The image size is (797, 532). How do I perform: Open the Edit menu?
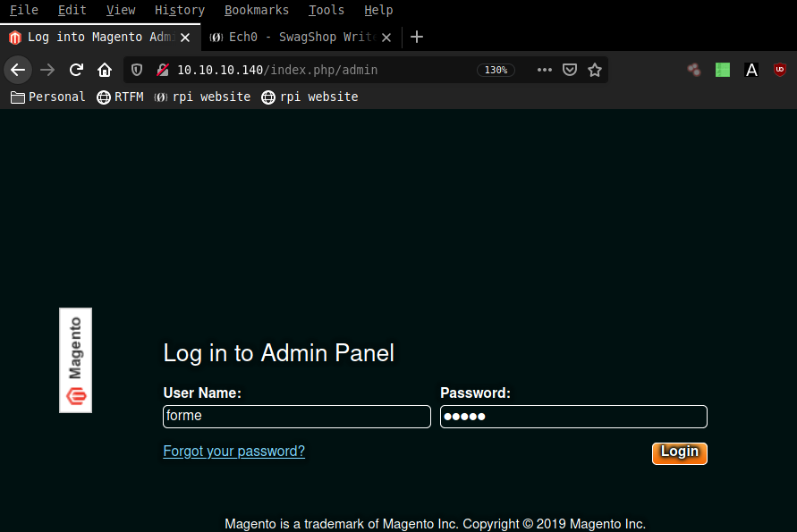(72, 10)
